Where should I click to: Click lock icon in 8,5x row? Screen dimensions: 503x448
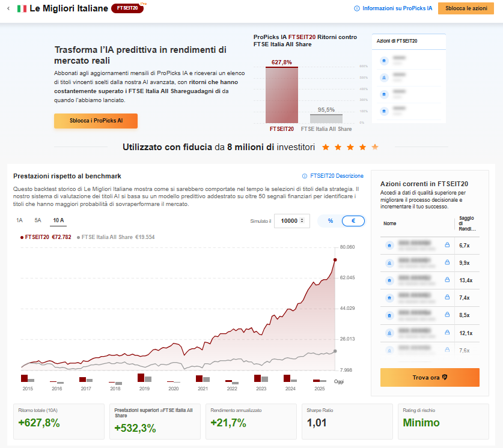(x=447, y=315)
